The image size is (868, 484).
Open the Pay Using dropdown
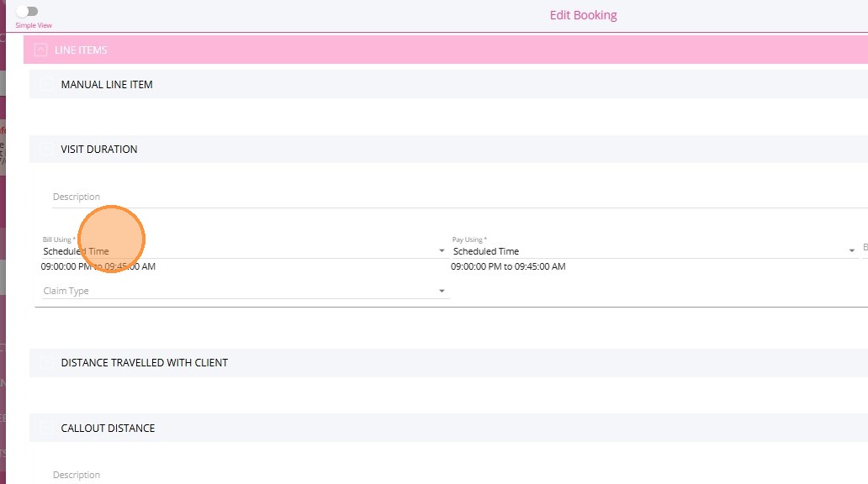click(654, 251)
